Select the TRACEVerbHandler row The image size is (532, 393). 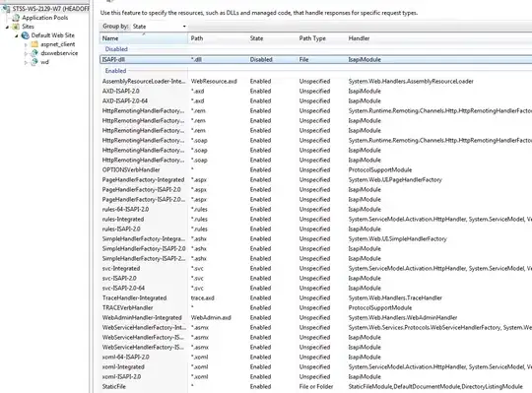click(x=316, y=307)
